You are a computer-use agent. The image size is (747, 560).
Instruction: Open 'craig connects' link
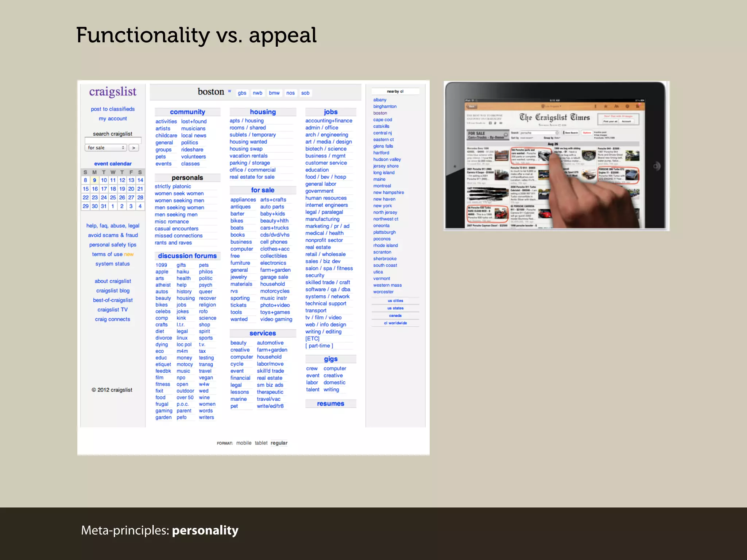(113, 319)
